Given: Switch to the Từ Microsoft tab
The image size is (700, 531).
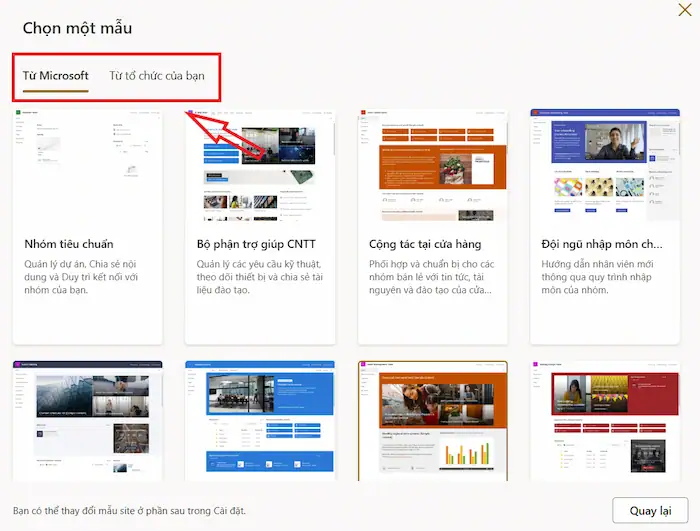Looking at the screenshot, I should [x=56, y=76].
